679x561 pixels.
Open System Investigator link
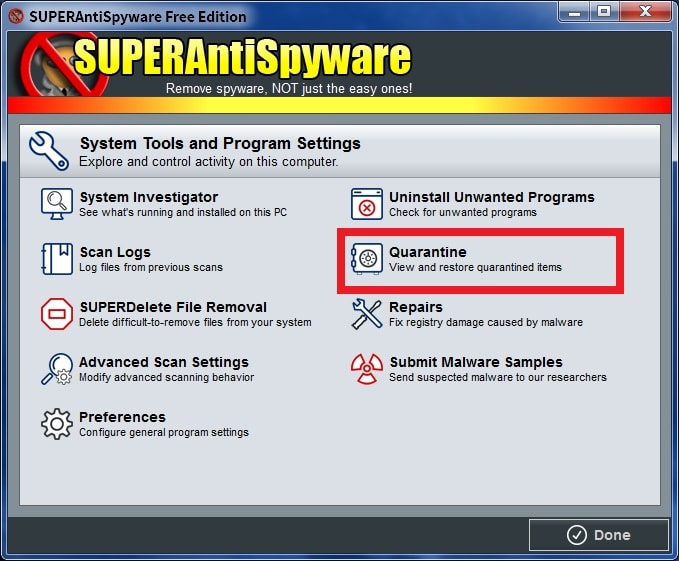(149, 197)
